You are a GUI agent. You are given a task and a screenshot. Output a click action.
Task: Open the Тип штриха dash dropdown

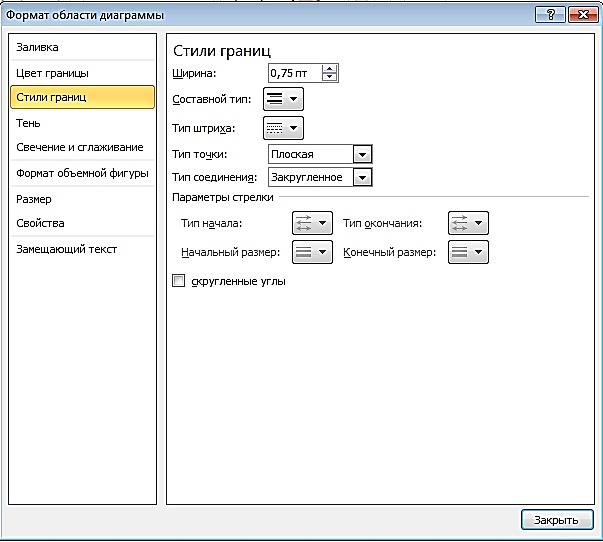pyautogui.click(x=283, y=128)
